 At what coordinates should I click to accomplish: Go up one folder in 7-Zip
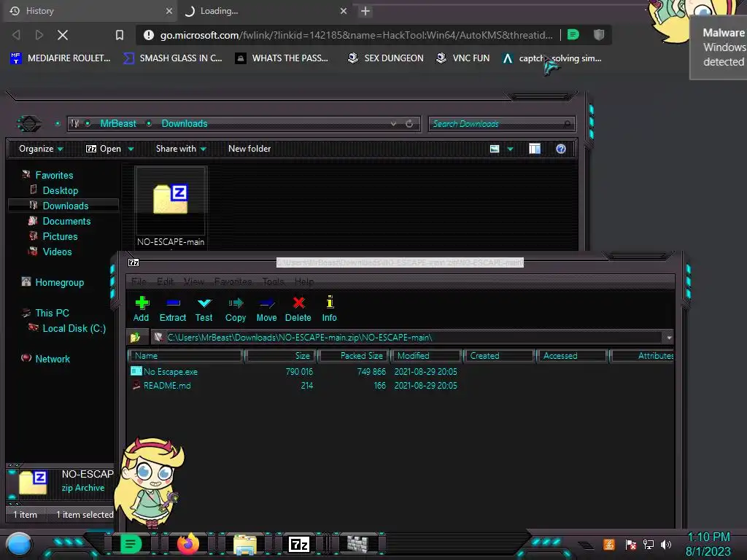pyautogui.click(x=135, y=337)
